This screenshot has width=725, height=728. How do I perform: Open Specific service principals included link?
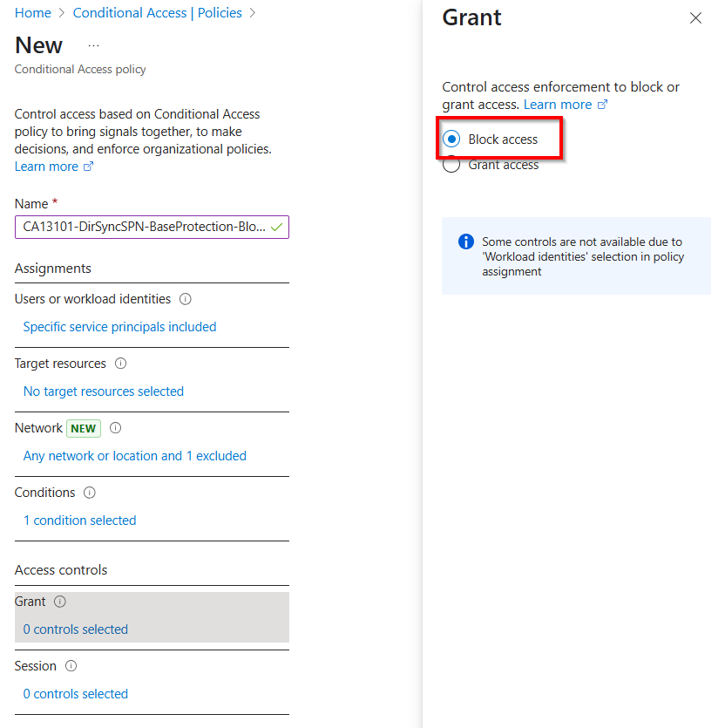pyautogui.click(x=119, y=327)
